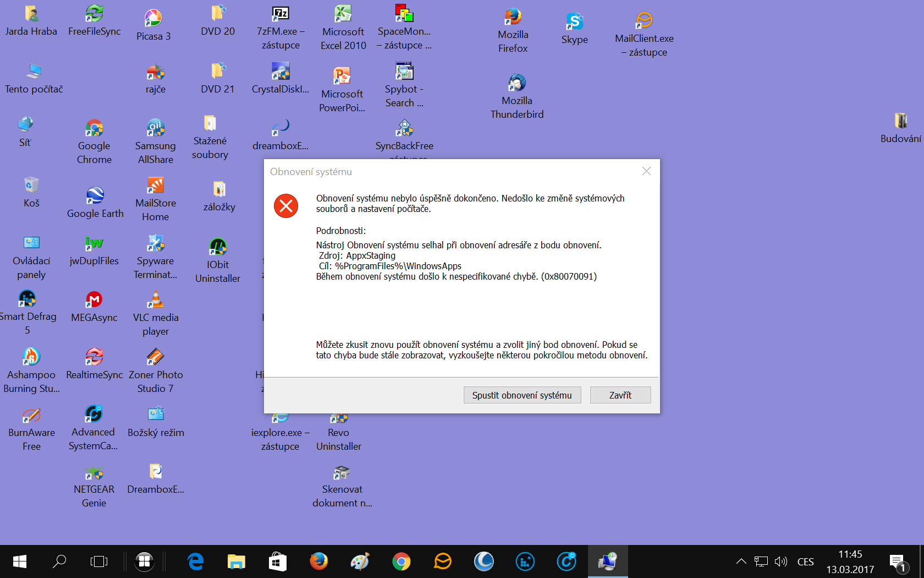Select the CrystalDiskInfo desktop icon
The height and width of the screenshot is (578, 924).
tap(280, 78)
